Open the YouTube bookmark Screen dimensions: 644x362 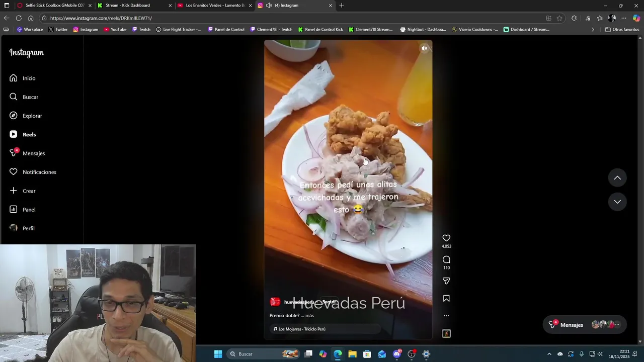coord(115,30)
